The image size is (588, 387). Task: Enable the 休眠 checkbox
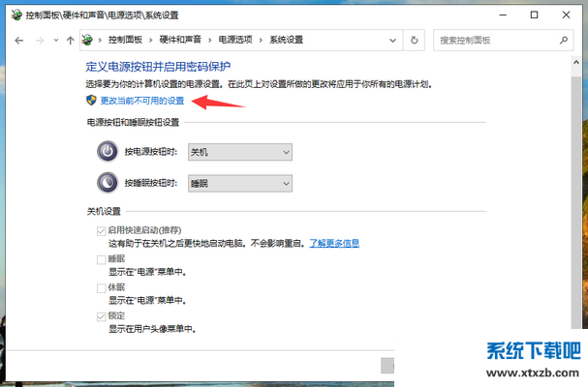101,288
